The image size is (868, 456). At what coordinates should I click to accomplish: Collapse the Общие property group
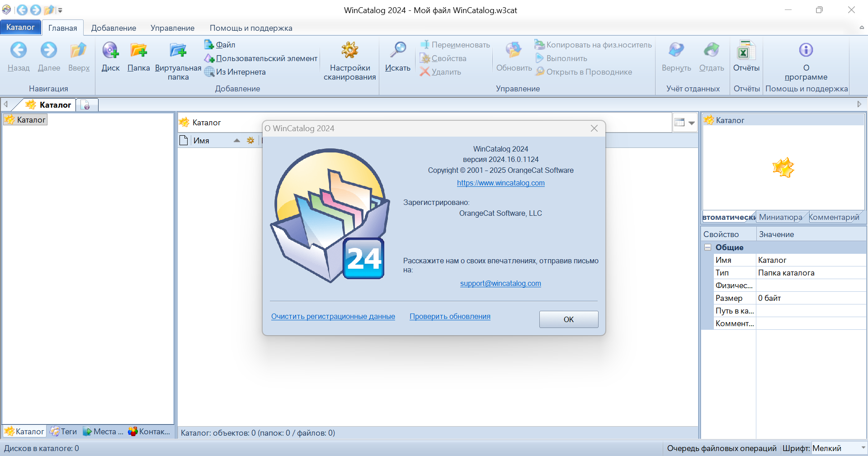[708, 247]
